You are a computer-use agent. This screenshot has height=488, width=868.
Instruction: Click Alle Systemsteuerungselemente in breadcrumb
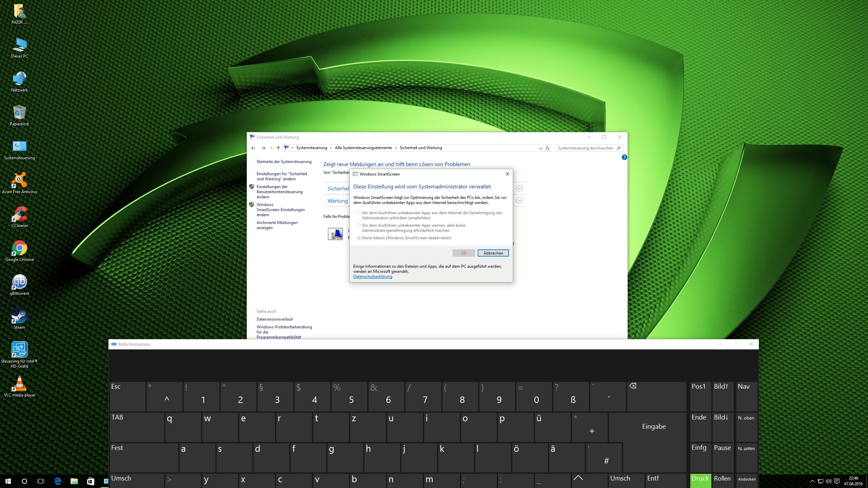coord(363,148)
